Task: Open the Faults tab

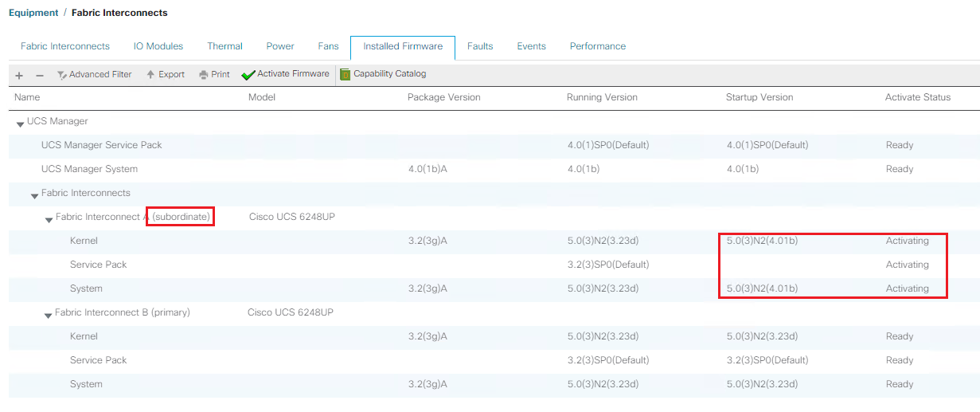Action: pyautogui.click(x=480, y=46)
